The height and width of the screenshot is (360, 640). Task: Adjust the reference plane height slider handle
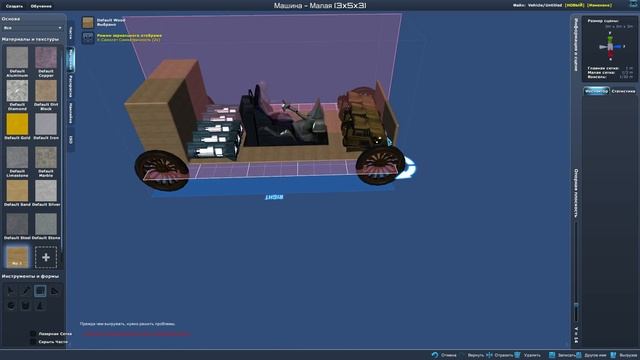point(576,306)
